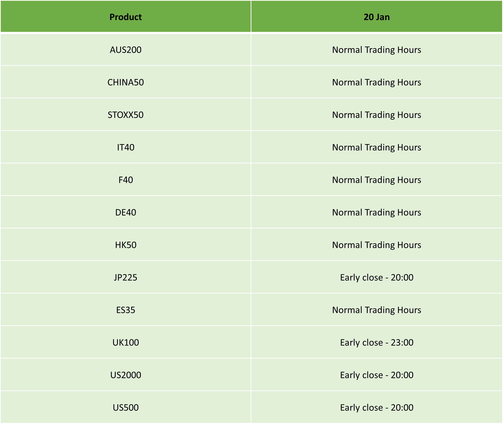Select the IT40 product cell
This screenshot has height=424, width=504.
point(126,147)
